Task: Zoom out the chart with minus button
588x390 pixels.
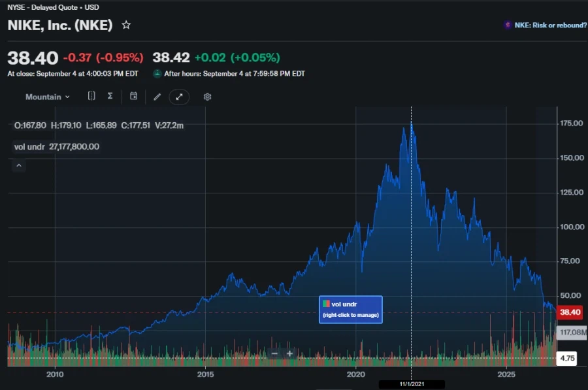Action: (x=274, y=353)
